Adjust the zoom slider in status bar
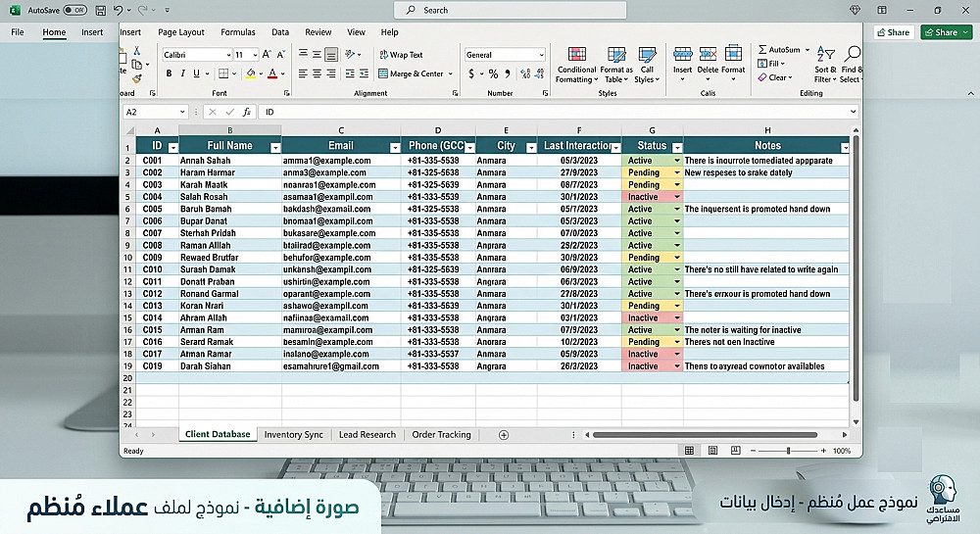 pyautogui.click(x=788, y=451)
